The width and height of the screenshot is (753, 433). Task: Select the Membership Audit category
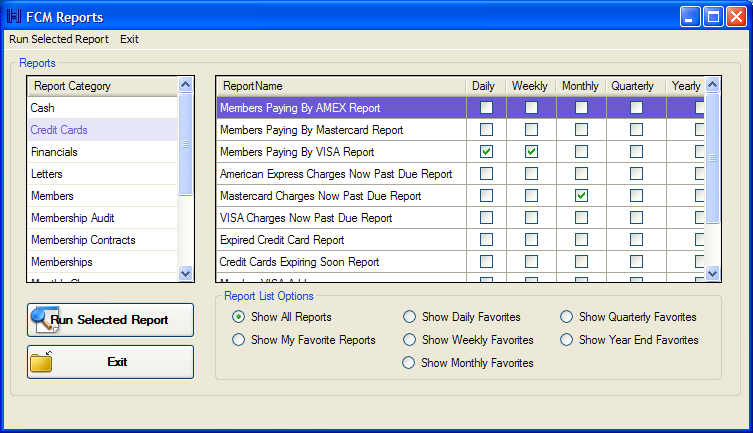tap(103, 218)
